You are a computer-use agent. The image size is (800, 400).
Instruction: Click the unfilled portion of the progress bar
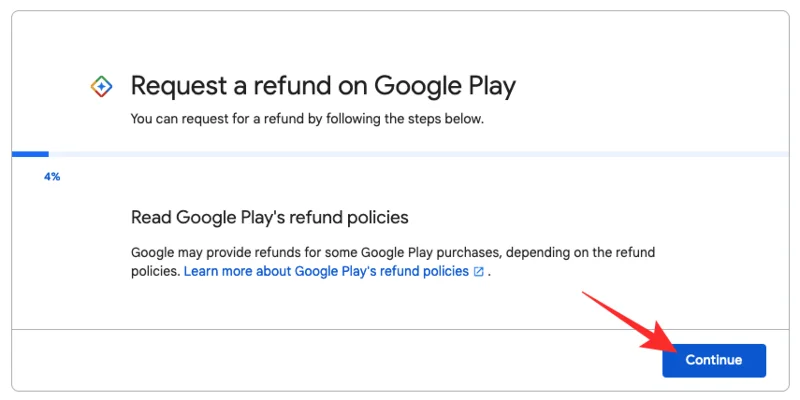[x=400, y=154]
